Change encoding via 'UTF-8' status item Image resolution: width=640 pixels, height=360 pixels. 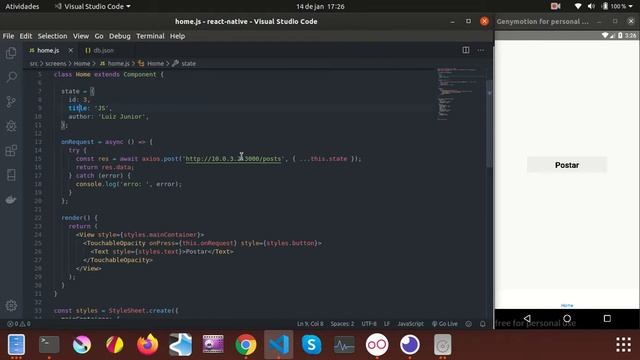click(x=369, y=324)
